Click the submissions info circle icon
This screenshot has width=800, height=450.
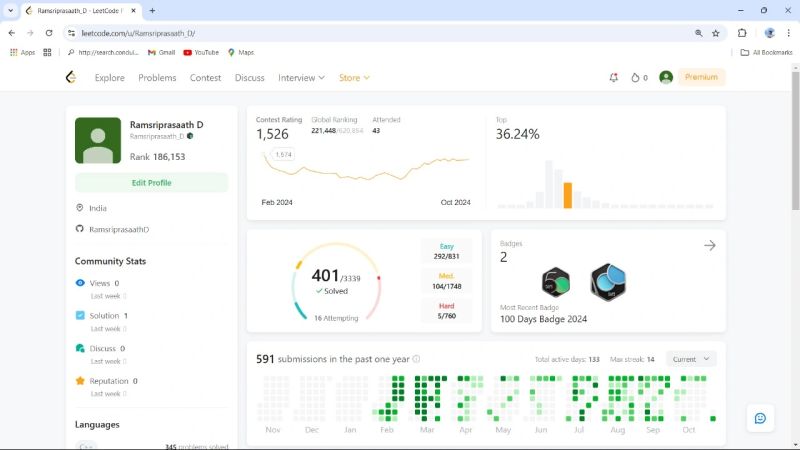(x=416, y=359)
